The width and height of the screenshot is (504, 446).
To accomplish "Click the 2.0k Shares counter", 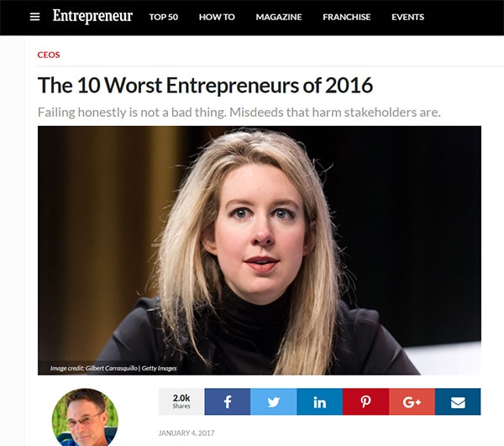I will 181,401.
